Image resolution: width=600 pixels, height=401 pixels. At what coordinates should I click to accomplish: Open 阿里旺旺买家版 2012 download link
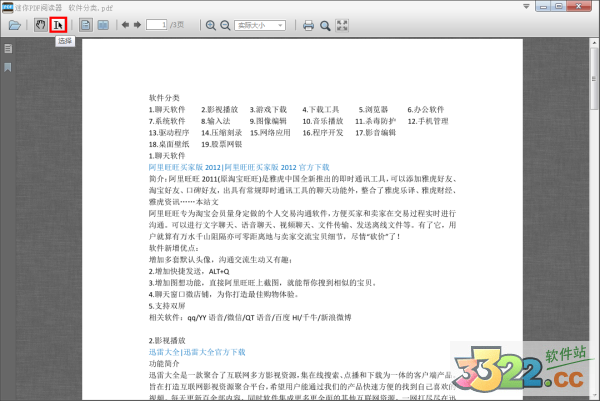click(x=239, y=167)
